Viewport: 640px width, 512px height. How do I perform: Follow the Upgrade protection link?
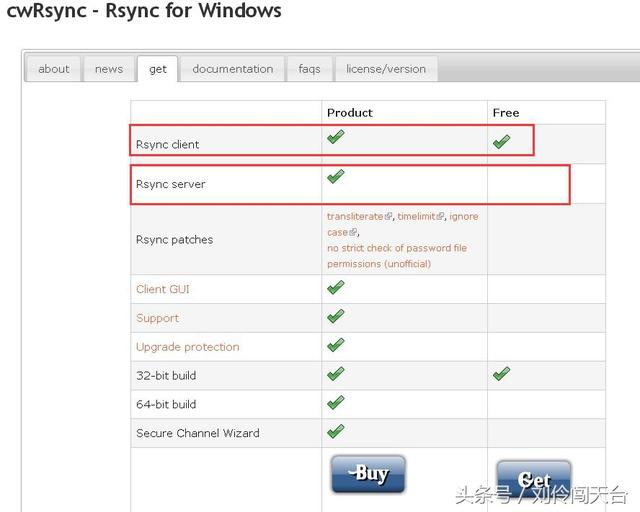point(188,347)
